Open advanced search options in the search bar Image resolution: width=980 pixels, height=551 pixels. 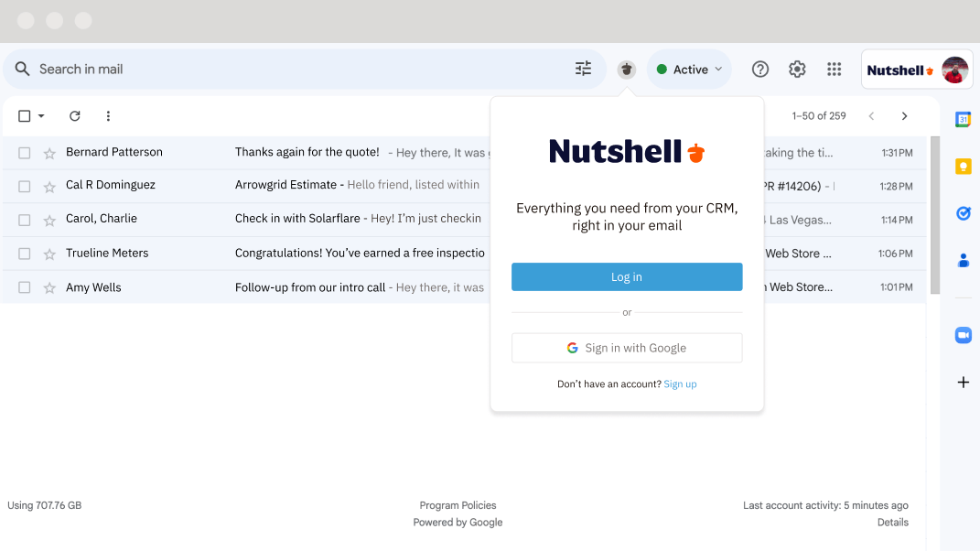point(583,68)
